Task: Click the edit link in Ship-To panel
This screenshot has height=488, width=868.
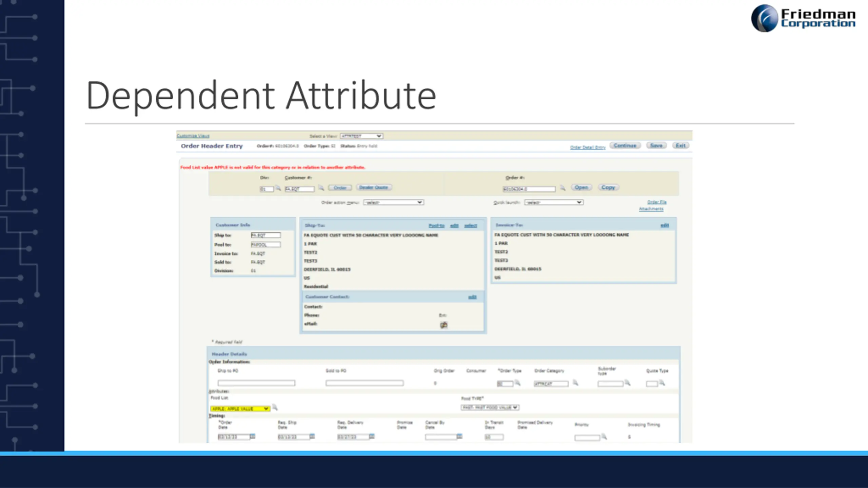Action: click(454, 226)
